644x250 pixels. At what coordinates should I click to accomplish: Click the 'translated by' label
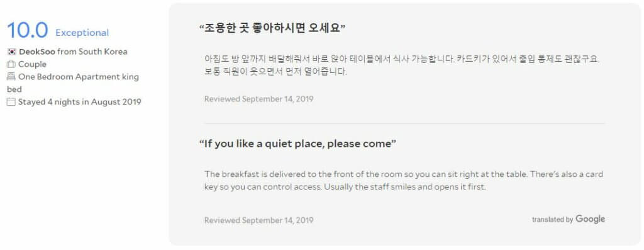[552, 220]
